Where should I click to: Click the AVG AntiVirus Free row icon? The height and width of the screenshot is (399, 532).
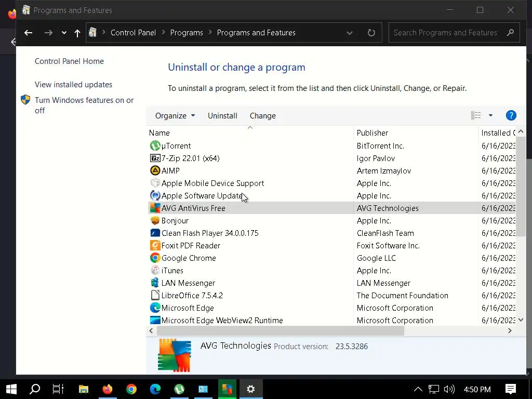(155, 208)
